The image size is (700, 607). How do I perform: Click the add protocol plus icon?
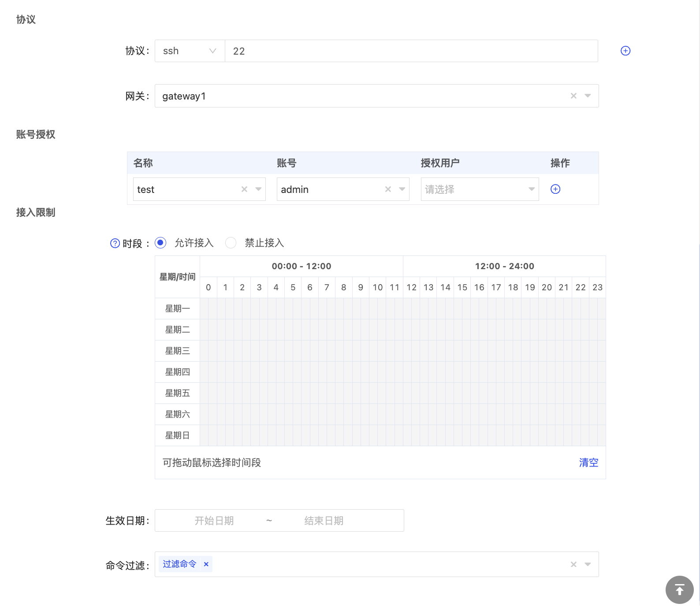(625, 51)
